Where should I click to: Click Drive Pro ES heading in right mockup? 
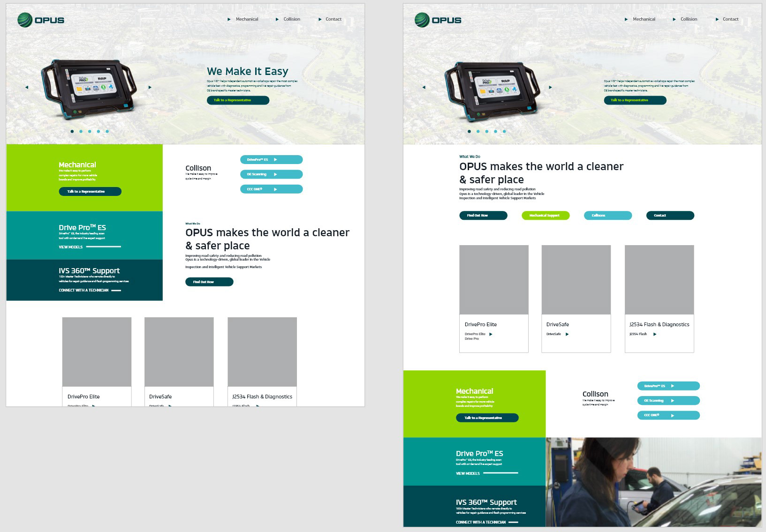[479, 453]
